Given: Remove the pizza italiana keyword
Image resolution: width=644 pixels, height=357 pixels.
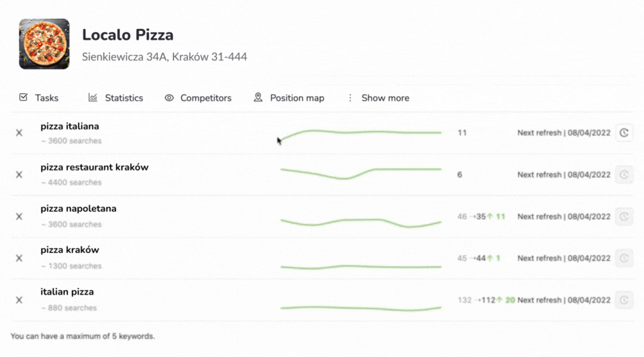Looking at the screenshot, I should coord(19,133).
